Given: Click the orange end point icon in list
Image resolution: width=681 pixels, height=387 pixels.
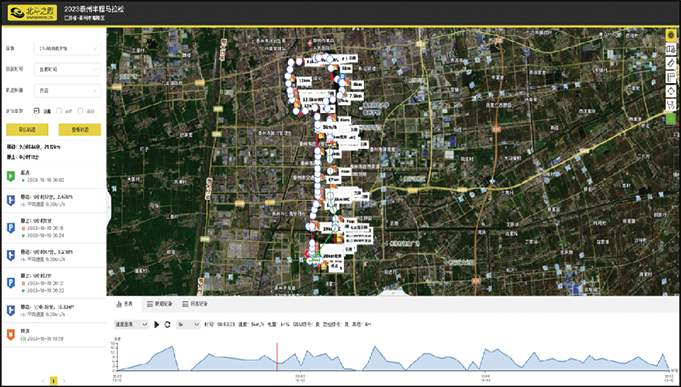Looking at the screenshot, I should [11, 334].
